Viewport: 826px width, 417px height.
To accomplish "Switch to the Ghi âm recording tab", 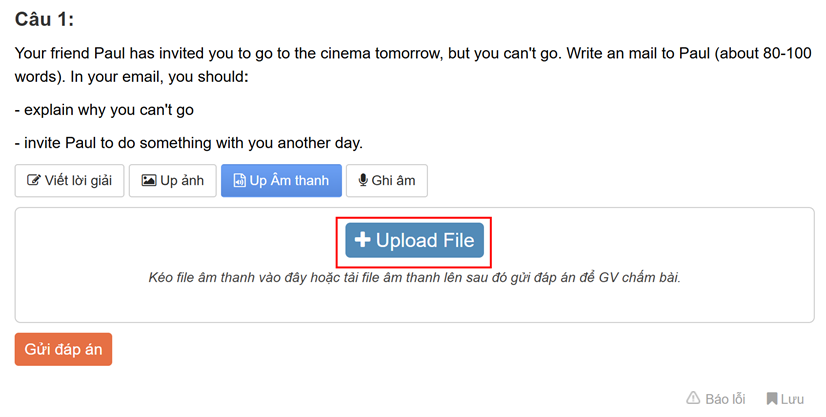I will [x=386, y=181].
